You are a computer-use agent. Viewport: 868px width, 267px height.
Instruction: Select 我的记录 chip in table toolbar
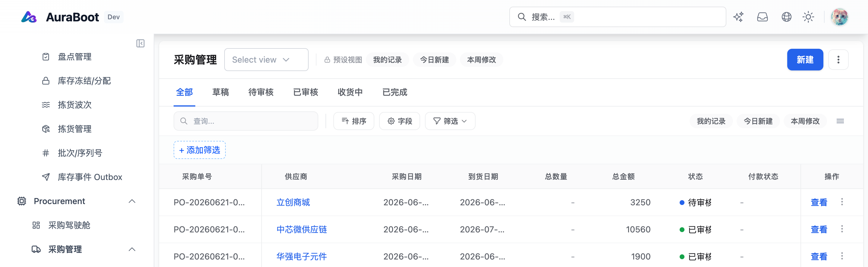coord(711,121)
